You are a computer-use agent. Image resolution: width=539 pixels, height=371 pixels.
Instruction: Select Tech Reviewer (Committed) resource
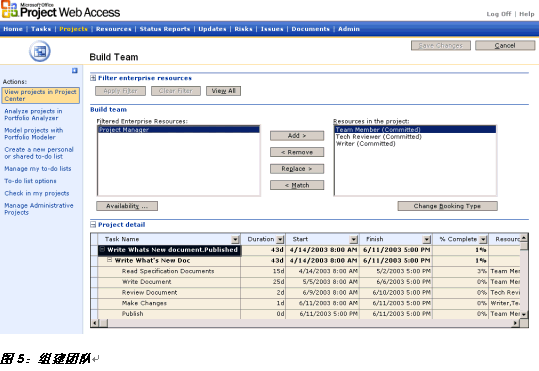[x=415, y=137]
